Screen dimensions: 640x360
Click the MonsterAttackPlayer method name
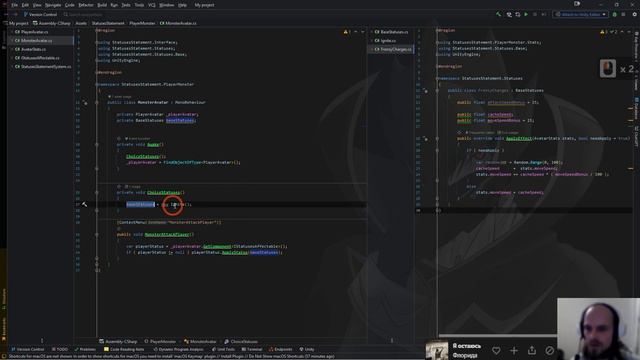167,234
